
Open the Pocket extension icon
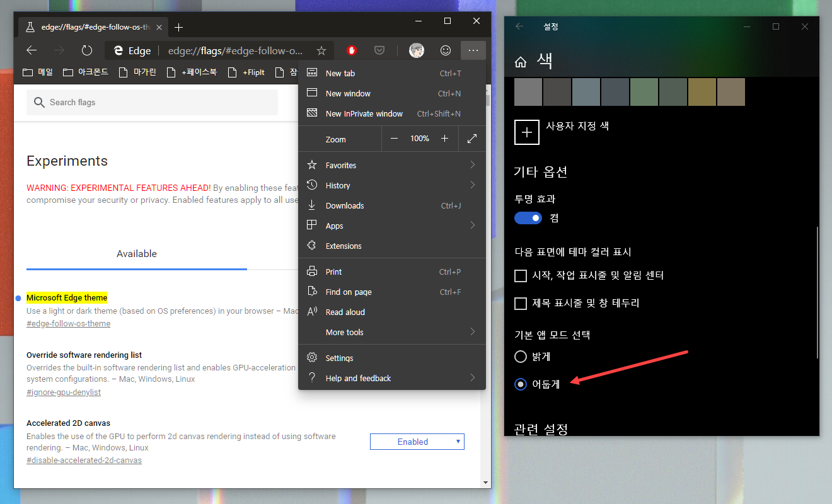pos(380,50)
